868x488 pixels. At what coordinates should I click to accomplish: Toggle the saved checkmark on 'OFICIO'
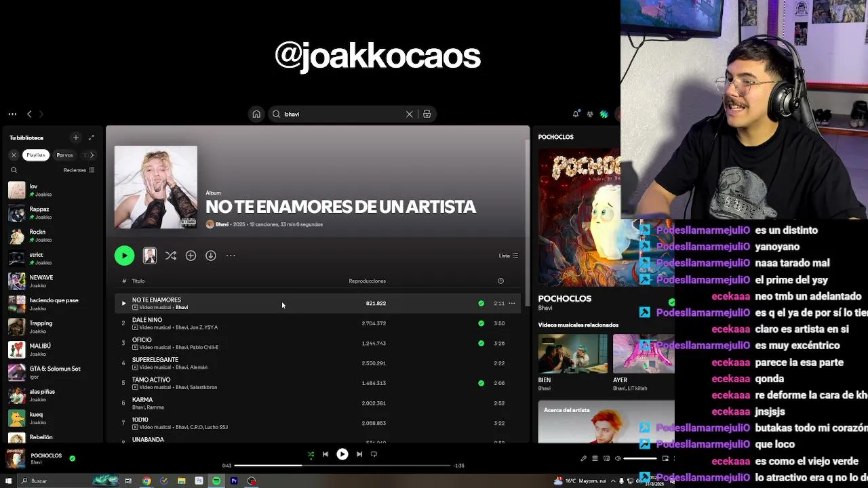click(x=481, y=343)
